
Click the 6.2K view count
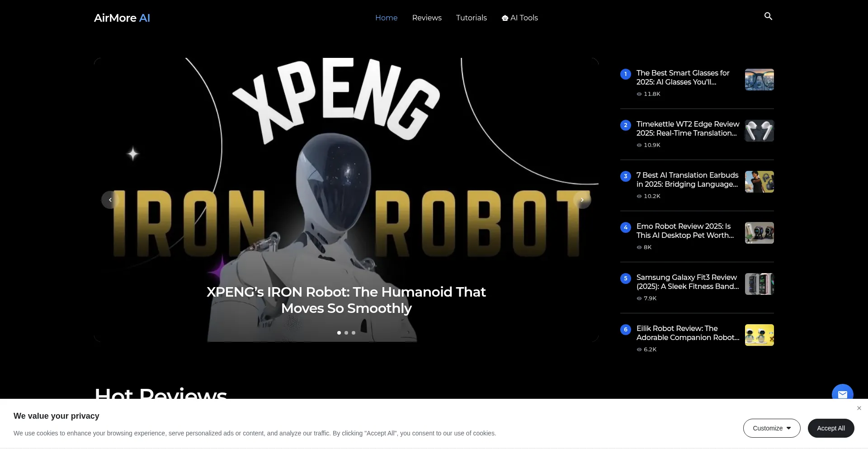646,350
